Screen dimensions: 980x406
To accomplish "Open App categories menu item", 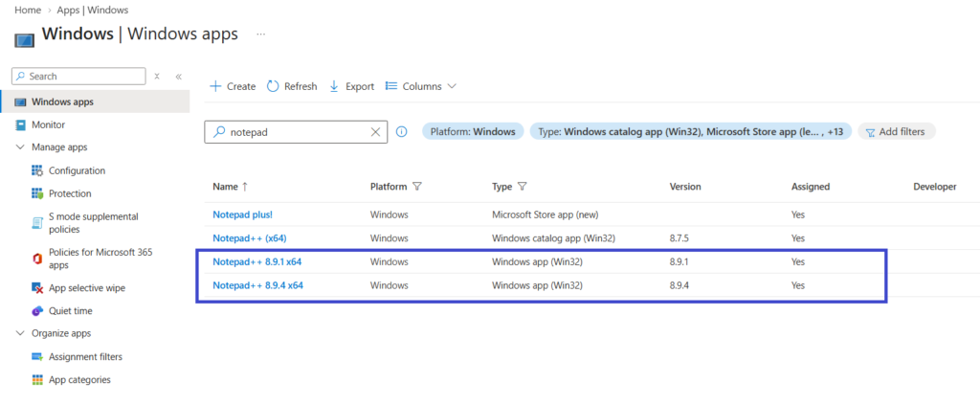I will click(x=79, y=380).
